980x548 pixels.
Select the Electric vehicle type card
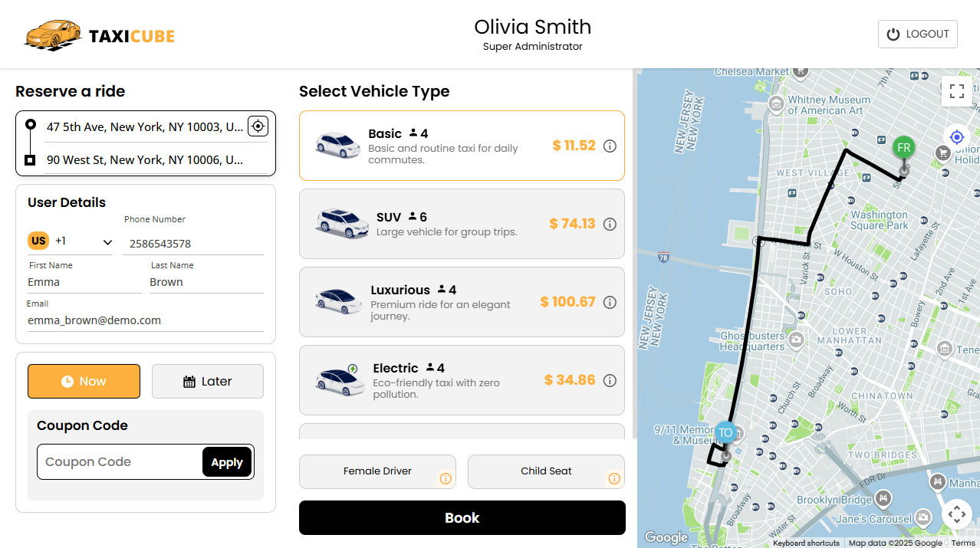(x=462, y=380)
